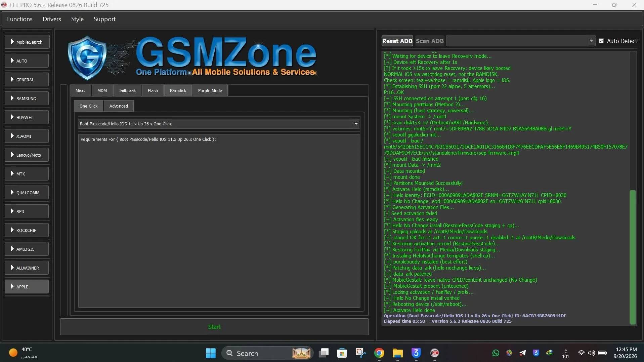The height and width of the screenshot is (362, 644).
Task: Expand the QUALCOMM sidebar section
Action: point(27,193)
